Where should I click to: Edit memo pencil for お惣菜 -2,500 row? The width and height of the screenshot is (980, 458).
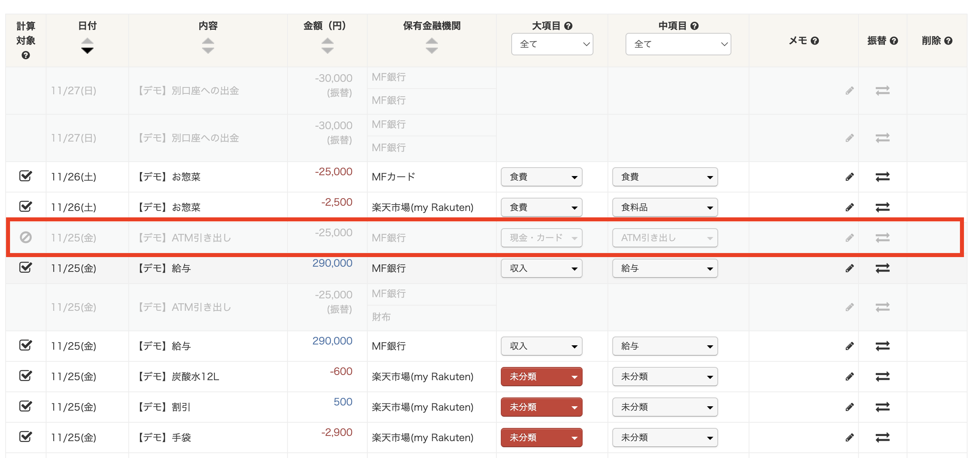click(849, 207)
